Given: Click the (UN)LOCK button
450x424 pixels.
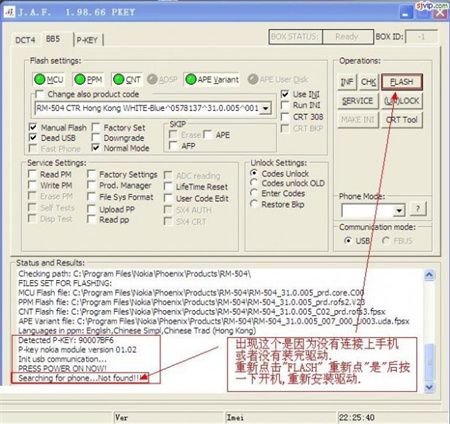Looking at the screenshot, I should point(402,101).
